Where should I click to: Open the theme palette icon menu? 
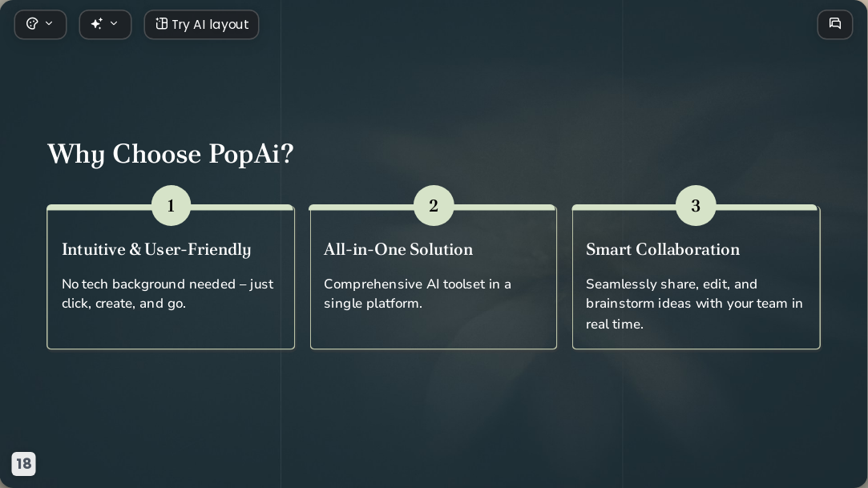coord(32,24)
